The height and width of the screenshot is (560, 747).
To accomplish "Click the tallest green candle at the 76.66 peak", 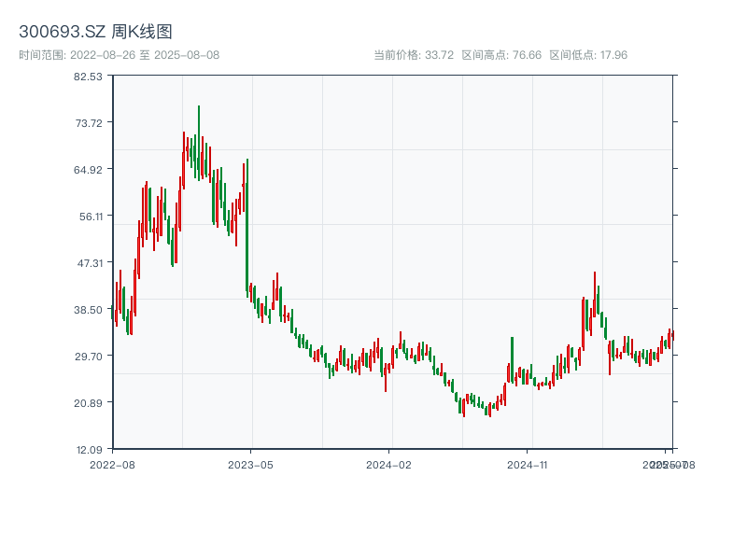I will point(199,143).
